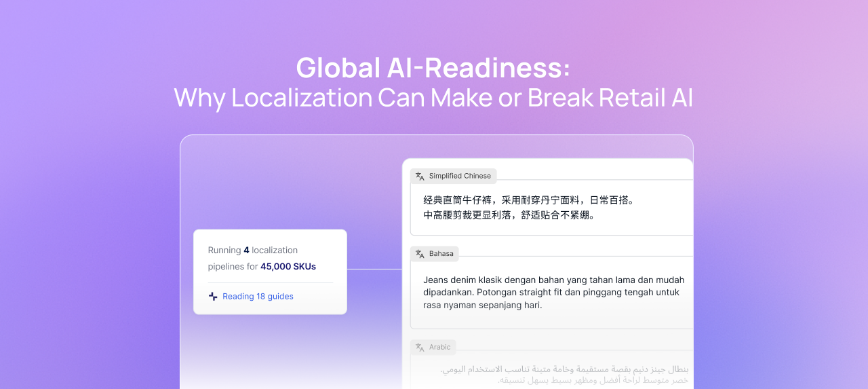This screenshot has width=868, height=389.
Task: Click the Simplified Chinese translation text box
Action: 552,208
